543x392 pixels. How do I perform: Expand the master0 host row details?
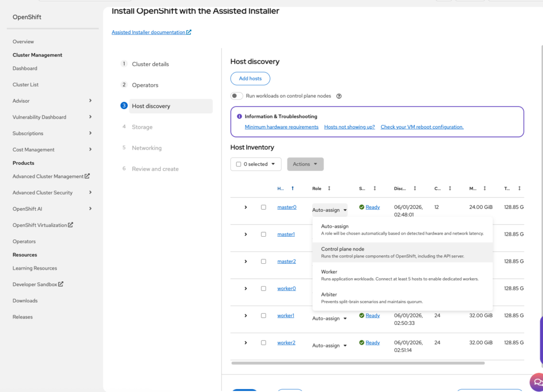coord(246,207)
